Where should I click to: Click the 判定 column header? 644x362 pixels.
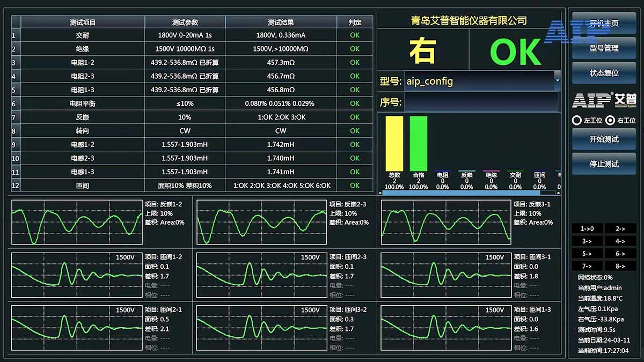point(355,22)
